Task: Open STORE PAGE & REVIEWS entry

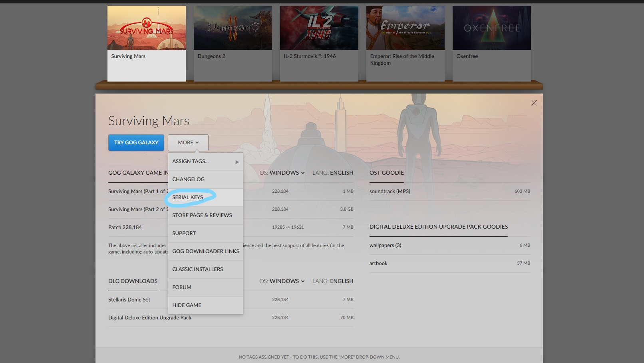Action: tap(205, 215)
